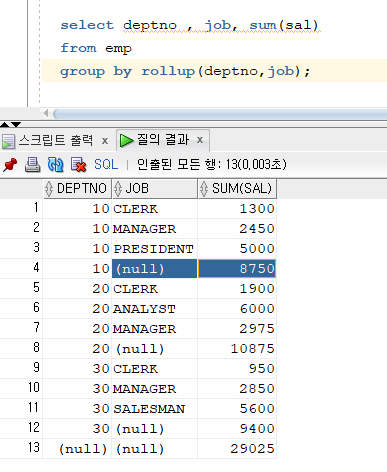The height and width of the screenshot is (472, 387).
Task: Click the refresh query results icon
Action: coord(55,165)
